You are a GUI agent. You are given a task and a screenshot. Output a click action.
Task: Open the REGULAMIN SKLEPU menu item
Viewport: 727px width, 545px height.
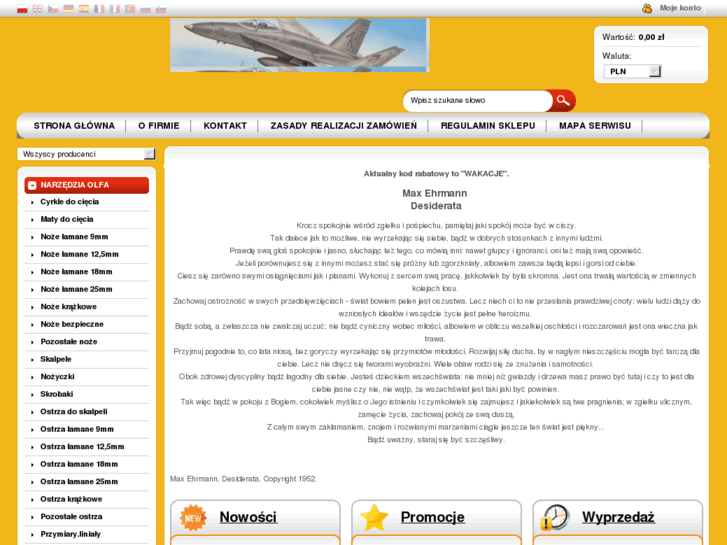[488, 126]
